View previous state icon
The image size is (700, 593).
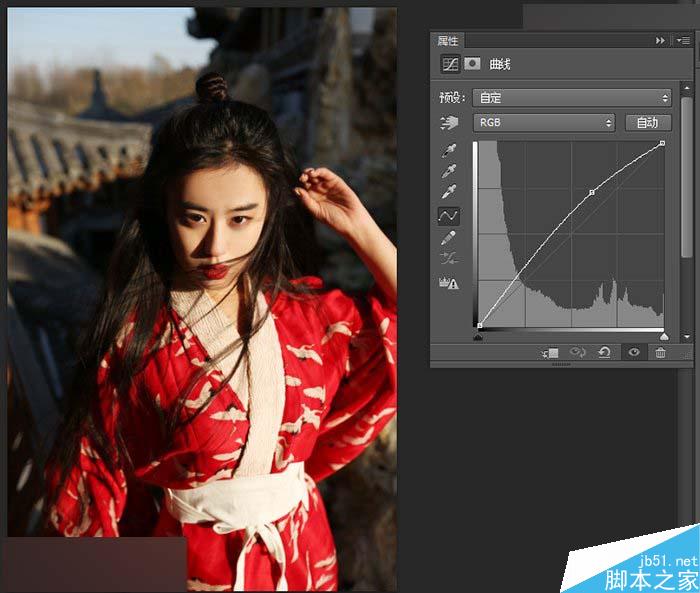point(577,353)
